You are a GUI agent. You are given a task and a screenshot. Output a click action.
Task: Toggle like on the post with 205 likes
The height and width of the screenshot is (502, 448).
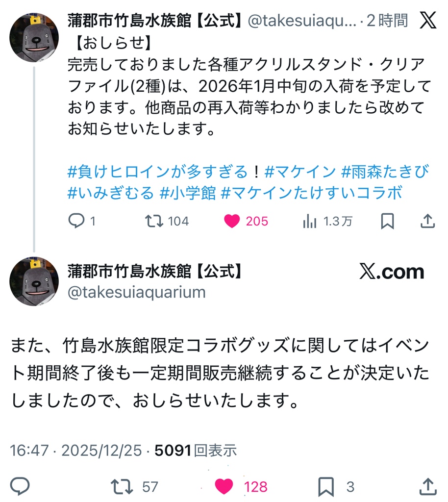[232, 222]
